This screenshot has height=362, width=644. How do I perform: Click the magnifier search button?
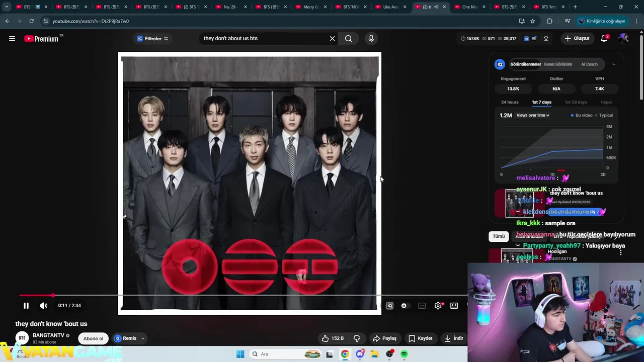[x=348, y=39]
